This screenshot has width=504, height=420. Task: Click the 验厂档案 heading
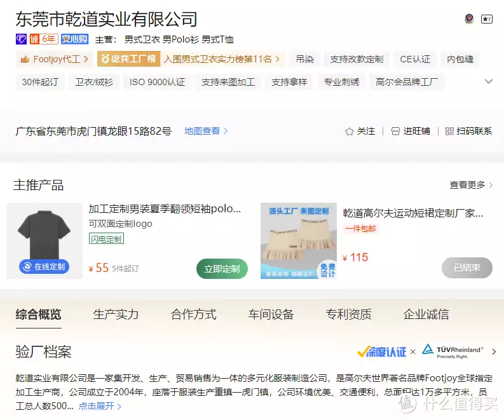(43, 351)
